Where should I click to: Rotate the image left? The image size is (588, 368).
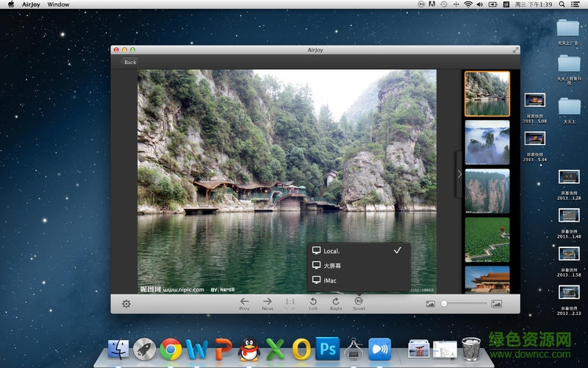[313, 302]
